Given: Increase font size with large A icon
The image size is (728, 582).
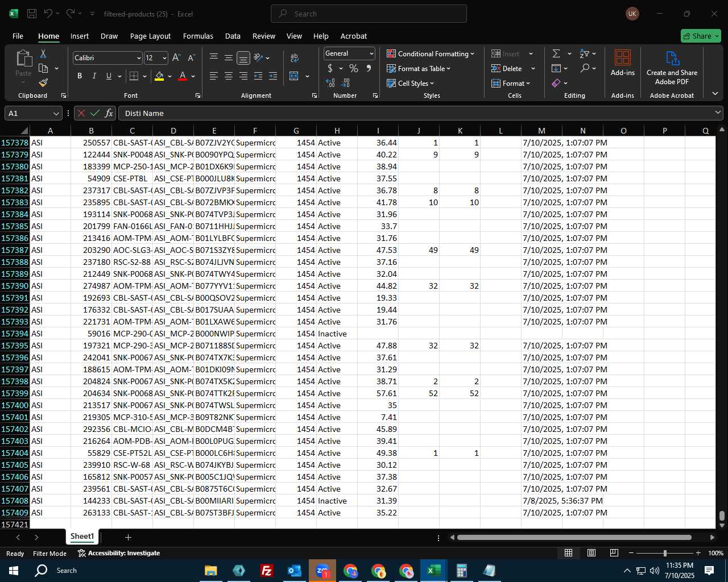Looking at the screenshot, I should point(176,58).
